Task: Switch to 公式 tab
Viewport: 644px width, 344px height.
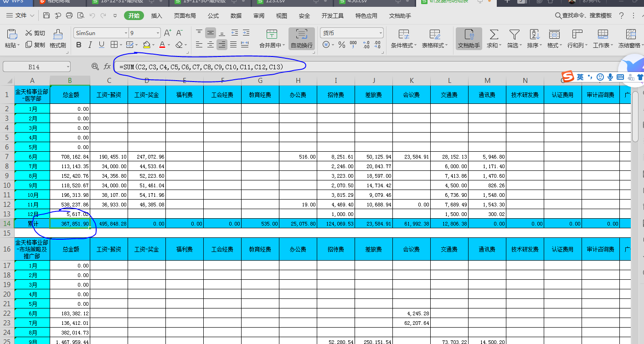Action: point(213,16)
